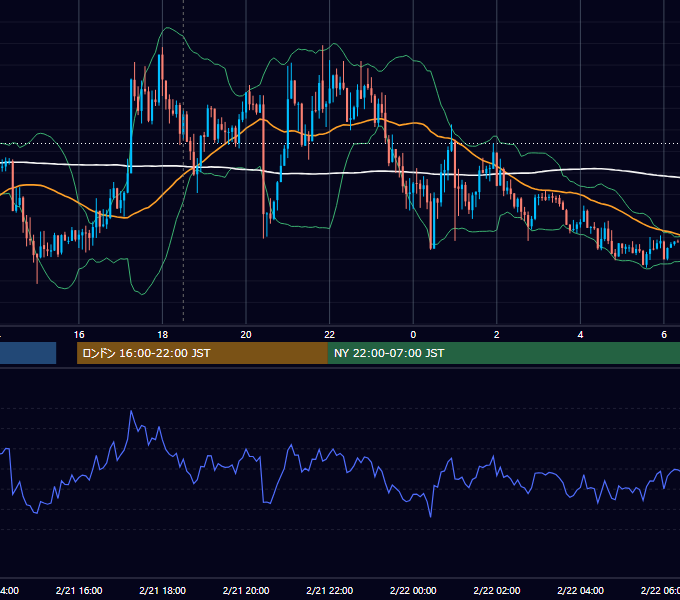
Task: Select the ロンドン 16:00-22:00 JST session bar
Action: [202, 353]
